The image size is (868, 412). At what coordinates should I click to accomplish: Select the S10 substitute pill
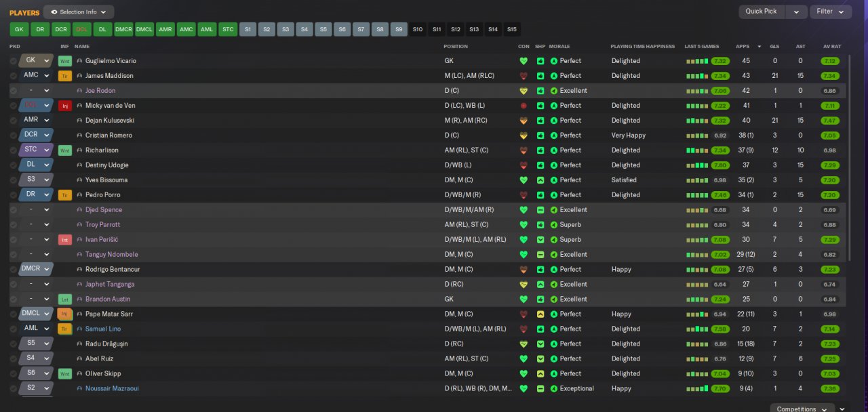point(418,29)
